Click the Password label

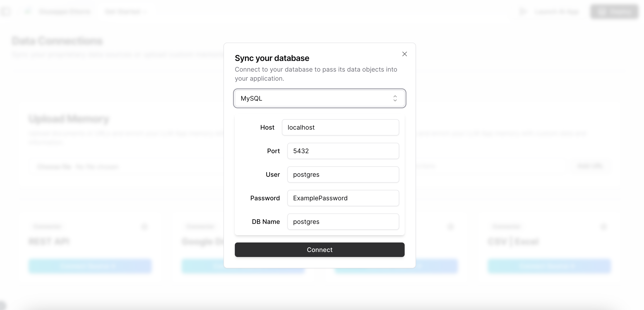point(265,198)
